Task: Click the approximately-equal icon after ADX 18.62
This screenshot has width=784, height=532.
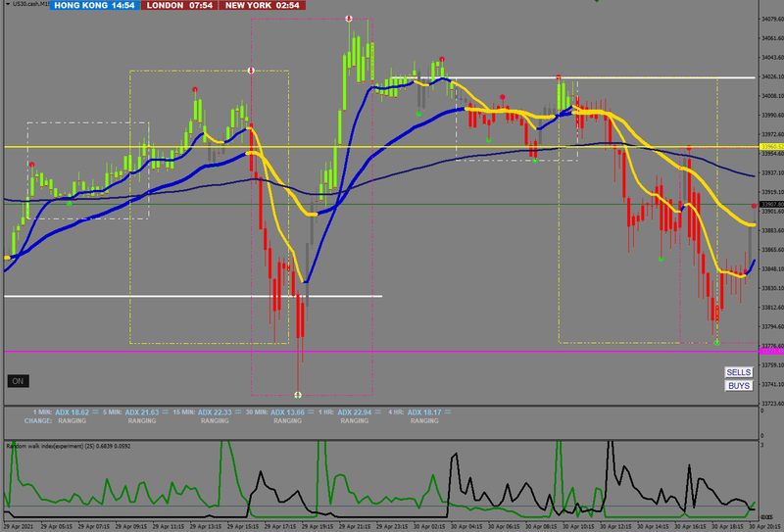Action: 95,412
